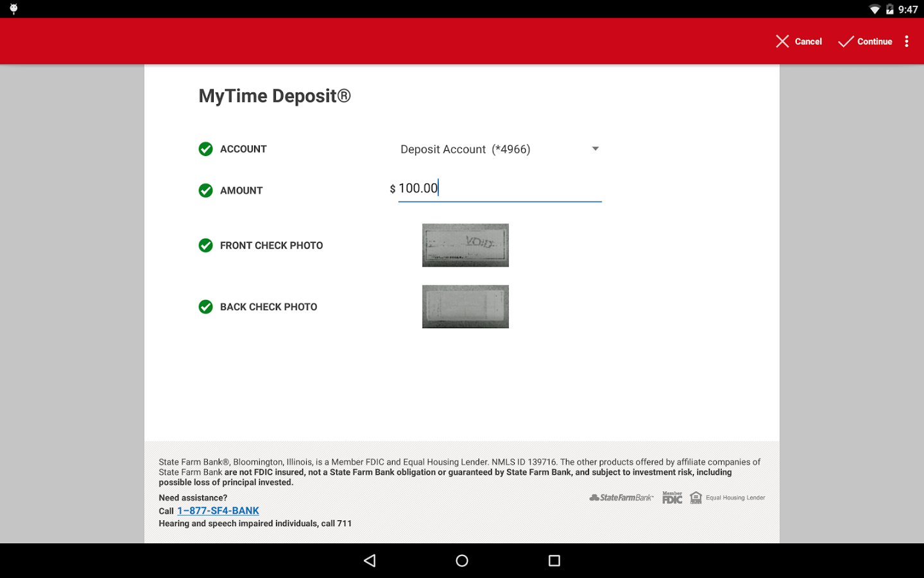Call the 1-877-SF4-BANK link
The height and width of the screenshot is (578, 924).
click(218, 511)
